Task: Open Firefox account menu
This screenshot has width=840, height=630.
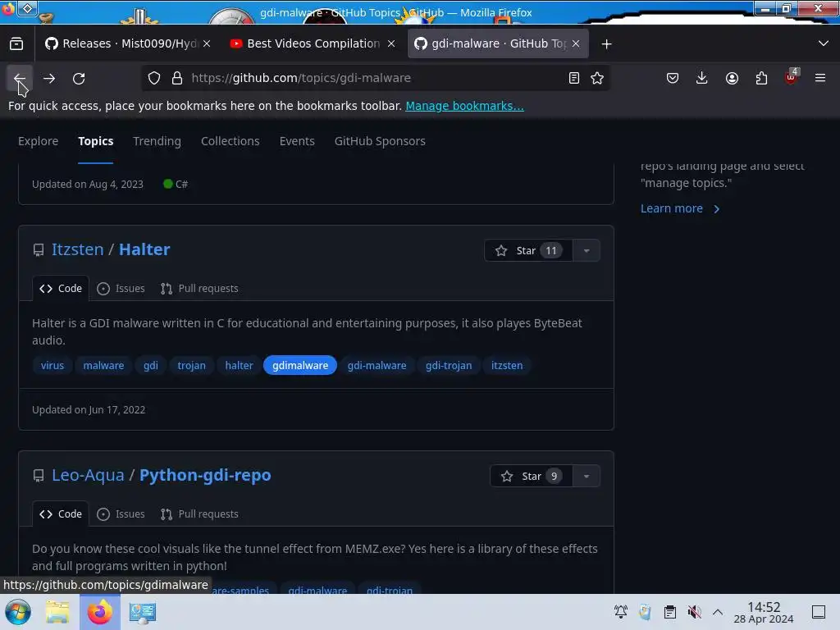Action: [732, 78]
